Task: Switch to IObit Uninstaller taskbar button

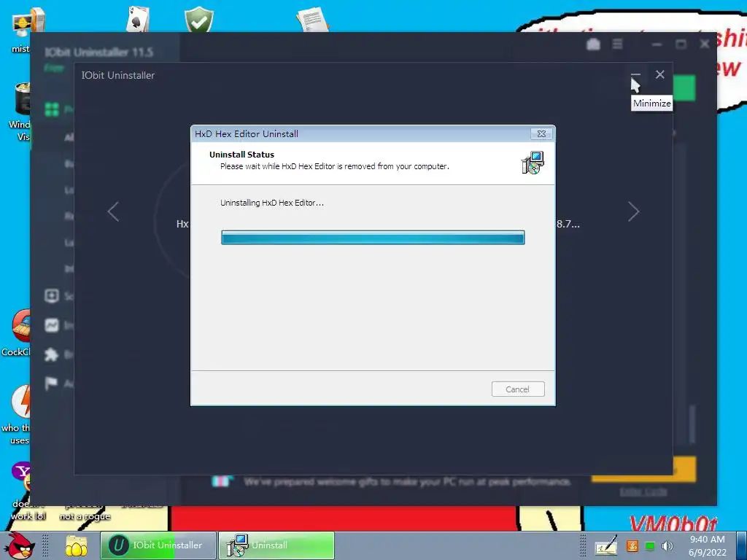Action: coord(158,545)
